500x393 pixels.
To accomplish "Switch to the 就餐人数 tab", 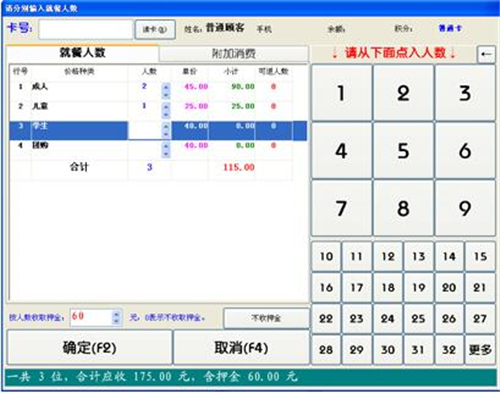I will tap(82, 53).
